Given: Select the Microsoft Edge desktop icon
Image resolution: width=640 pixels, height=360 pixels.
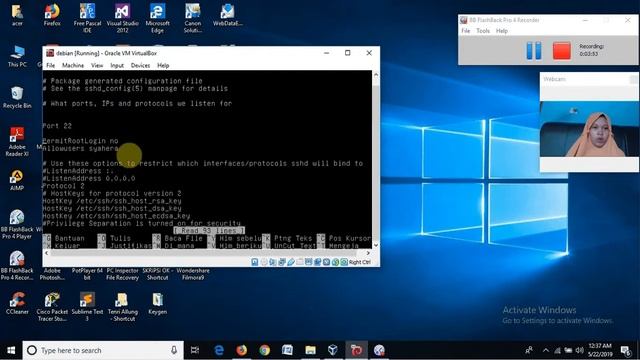Looking at the screenshot, I should (158, 18).
